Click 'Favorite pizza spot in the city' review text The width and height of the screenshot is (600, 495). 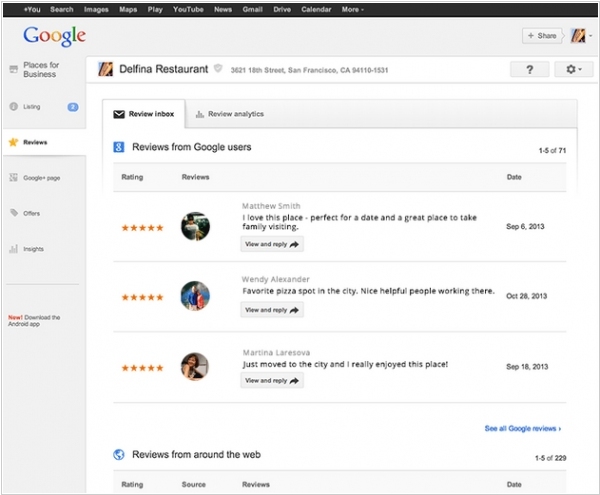[368, 291]
